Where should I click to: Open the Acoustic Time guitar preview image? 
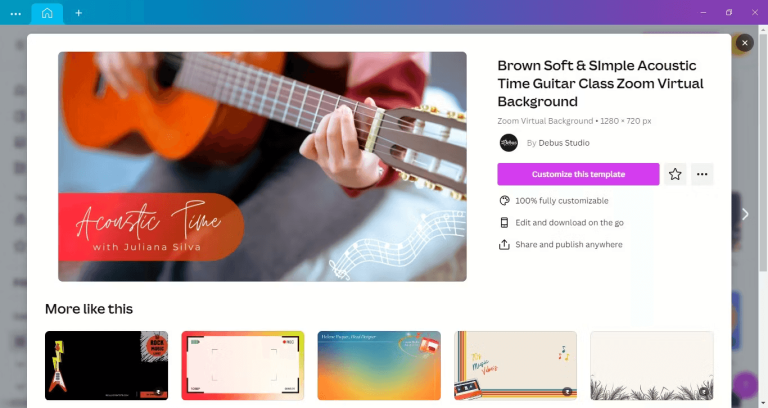262,167
